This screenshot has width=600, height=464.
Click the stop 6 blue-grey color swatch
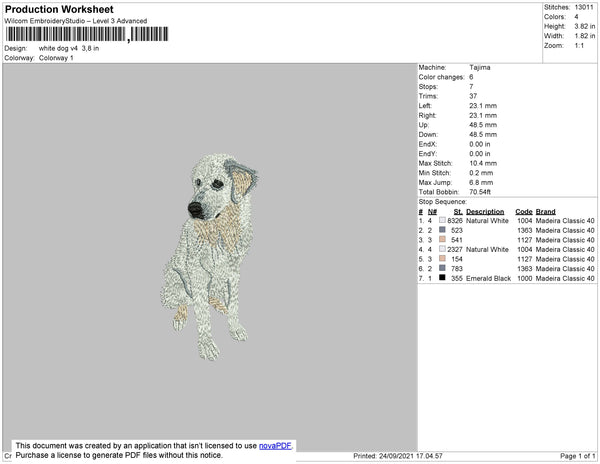(x=442, y=268)
